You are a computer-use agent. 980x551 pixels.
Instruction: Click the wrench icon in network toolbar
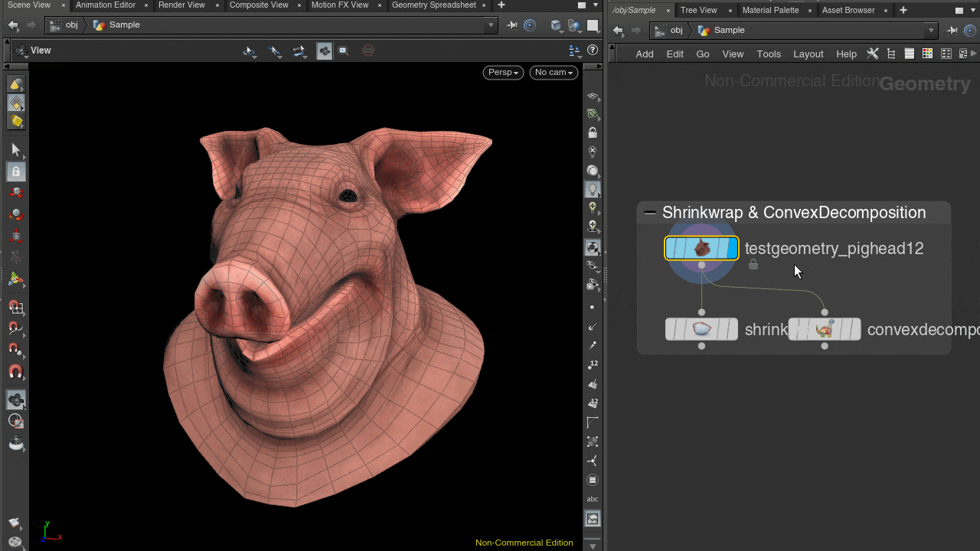[873, 54]
